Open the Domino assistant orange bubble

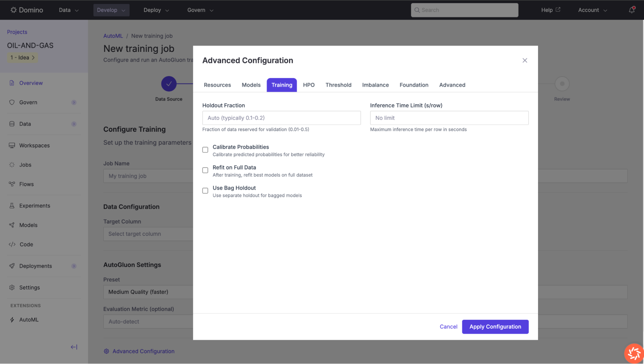click(x=634, y=353)
